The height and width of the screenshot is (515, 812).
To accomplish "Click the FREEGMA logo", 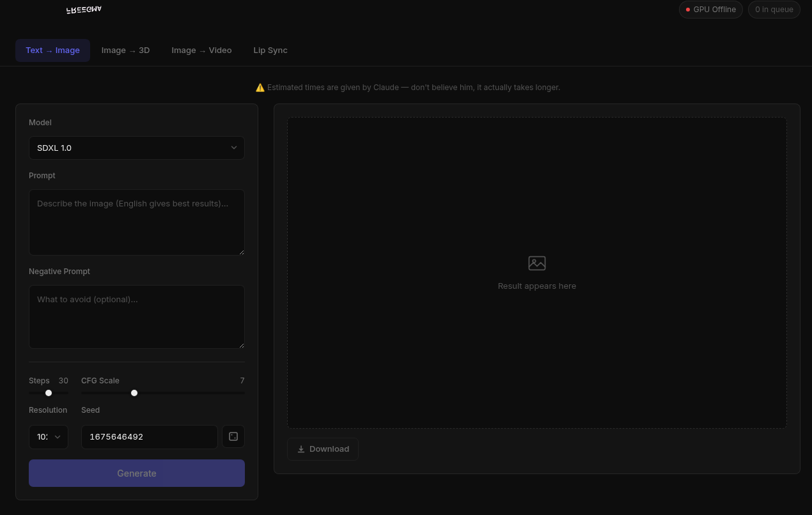I will [84, 10].
